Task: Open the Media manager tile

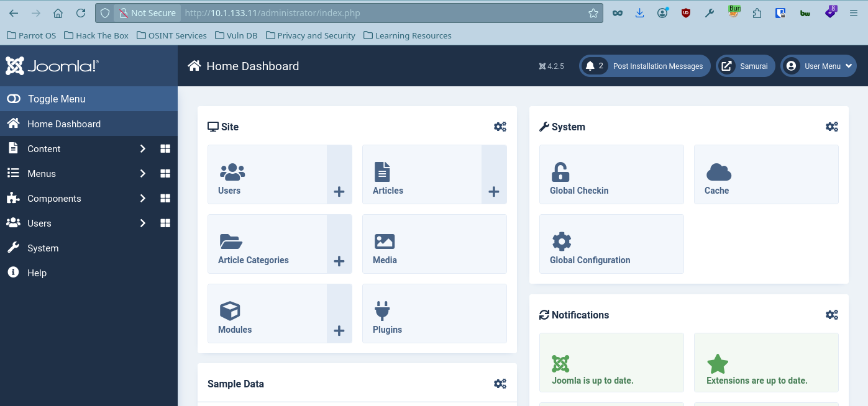Action: 434,244
